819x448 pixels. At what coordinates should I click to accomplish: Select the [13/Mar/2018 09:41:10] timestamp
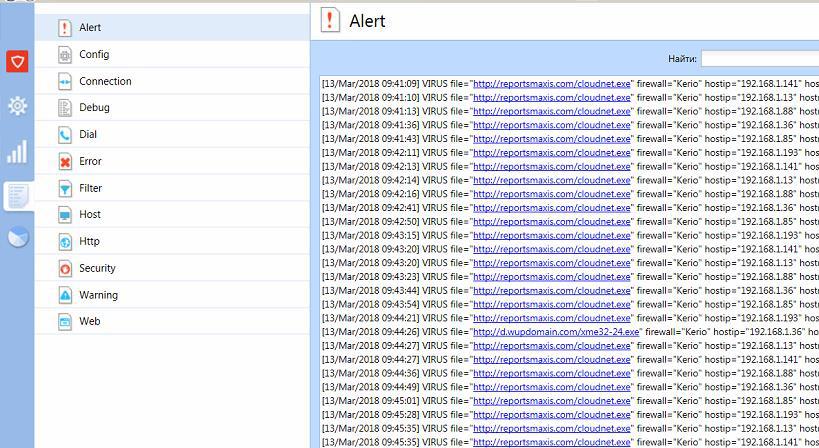pyautogui.click(x=370, y=97)
